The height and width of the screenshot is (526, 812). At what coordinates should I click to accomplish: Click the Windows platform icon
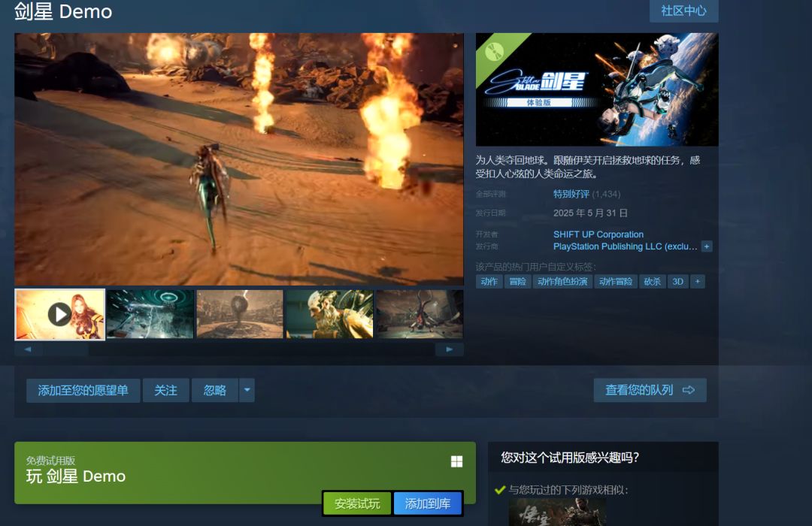[x=457, y=461]
